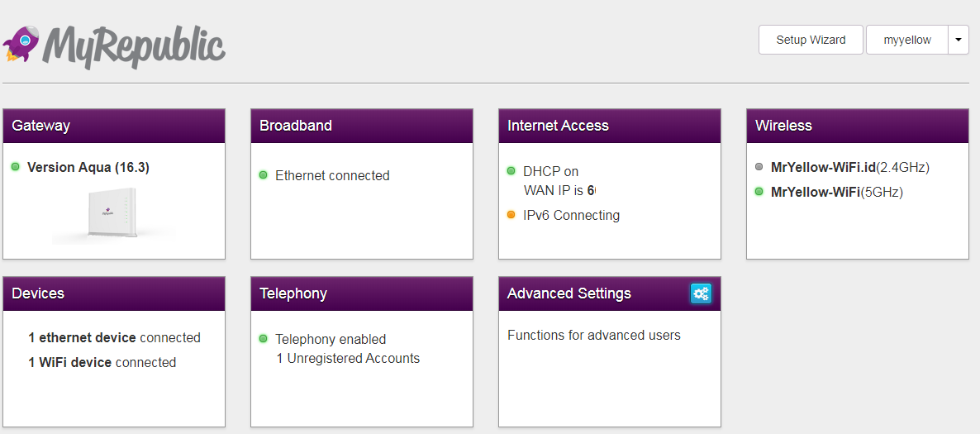The image size is (980, 434).
Task: Expand the myyellow account dropdown arrow
Action: click(x=959, y=40)
